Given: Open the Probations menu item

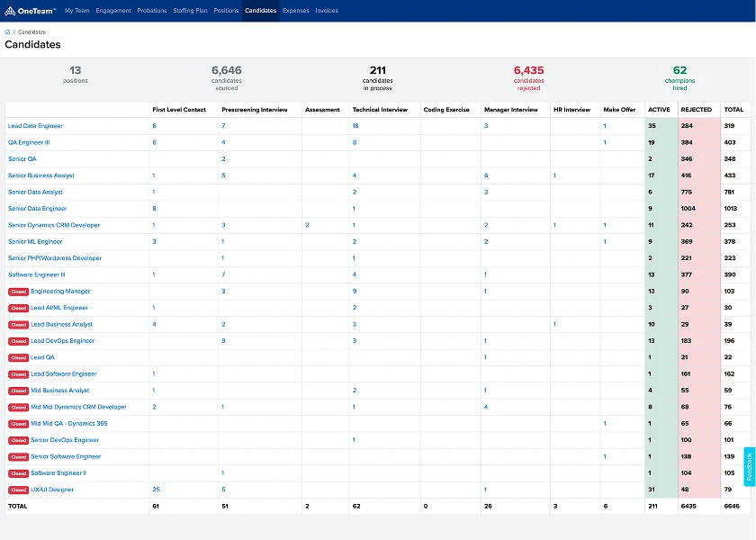Looking at the screenshot, I should click(x=152, y=11).
